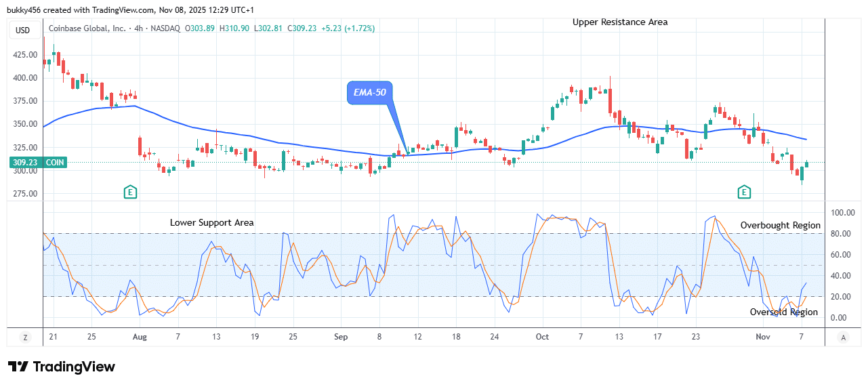This screenshot has width=868, height=387.
Task: Click the 'Upper Resistance Area' text
Action: tap(620, 22)
